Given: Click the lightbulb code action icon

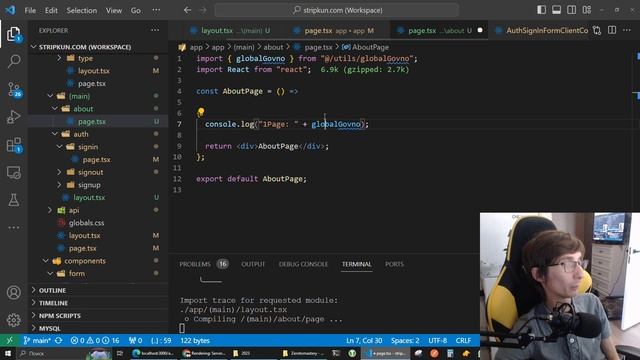Looking at the screenshot, I should 200,112.
